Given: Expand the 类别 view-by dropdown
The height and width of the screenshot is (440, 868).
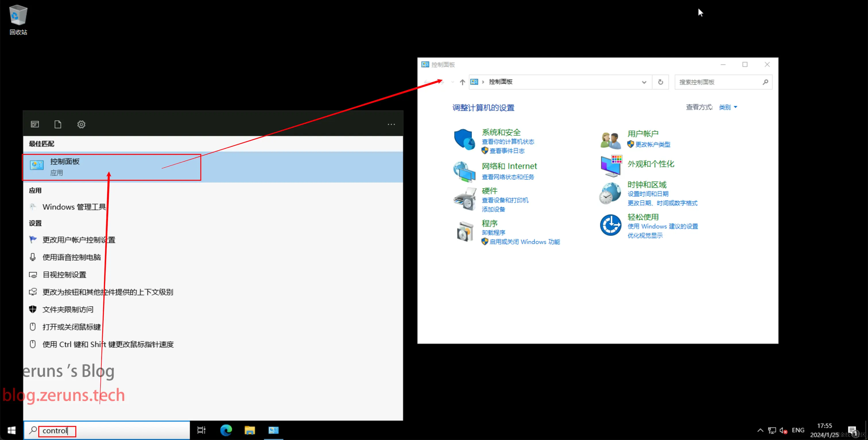Looking at the screenshot, I should pos(728,107).
